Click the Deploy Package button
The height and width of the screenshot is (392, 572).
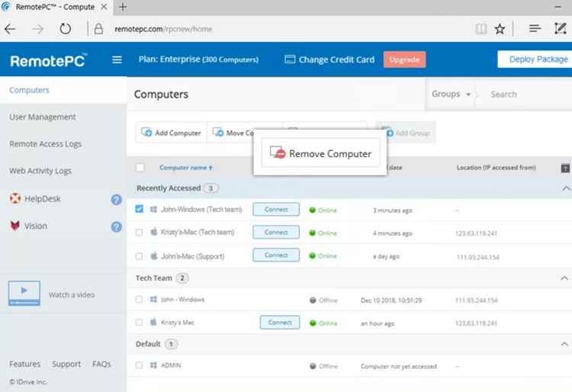pyautogui.click(x=535, y=59)
